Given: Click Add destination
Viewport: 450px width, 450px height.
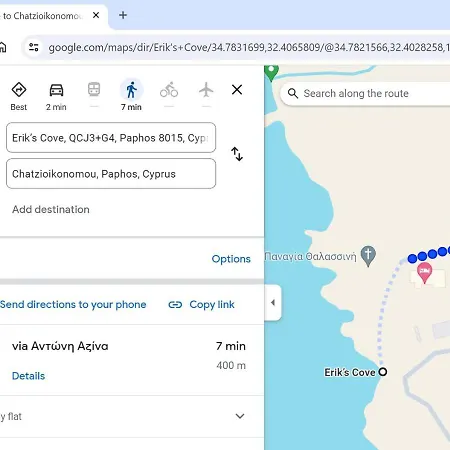Looking at the screenshot, I should coord(51,209).
